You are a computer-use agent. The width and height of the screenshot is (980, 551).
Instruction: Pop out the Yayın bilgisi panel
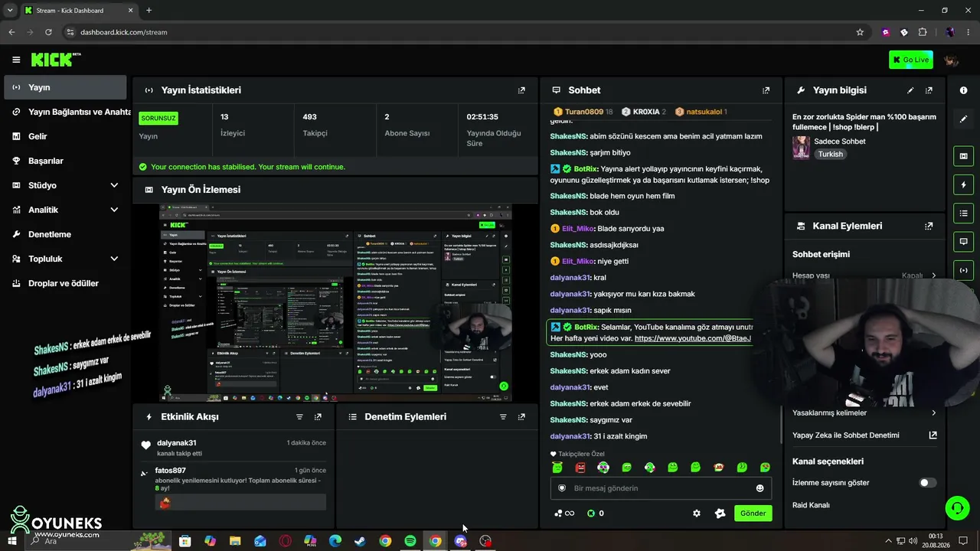coord(929,90)
